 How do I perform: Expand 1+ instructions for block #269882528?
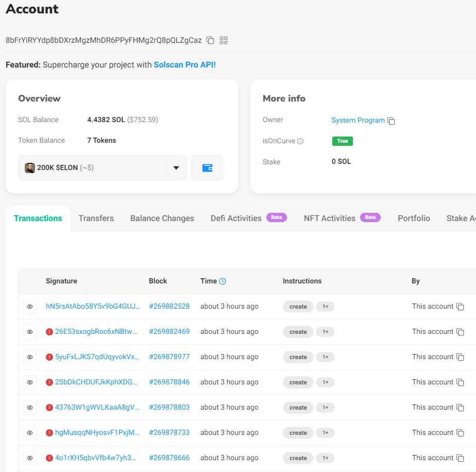[x=325, y=307]
